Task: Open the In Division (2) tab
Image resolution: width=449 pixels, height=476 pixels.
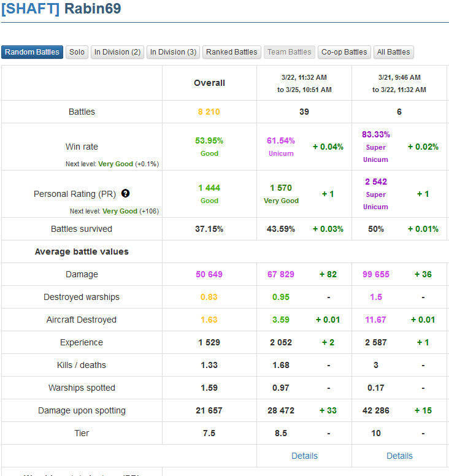Action: 117,52
